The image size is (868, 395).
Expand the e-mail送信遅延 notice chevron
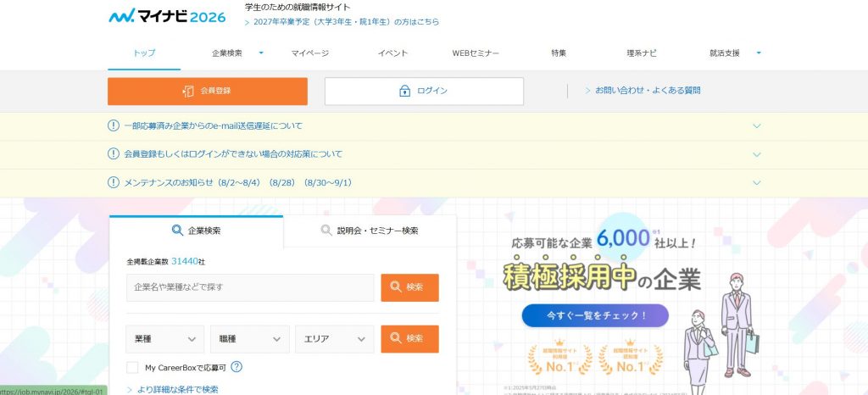[x=757, y=126]
